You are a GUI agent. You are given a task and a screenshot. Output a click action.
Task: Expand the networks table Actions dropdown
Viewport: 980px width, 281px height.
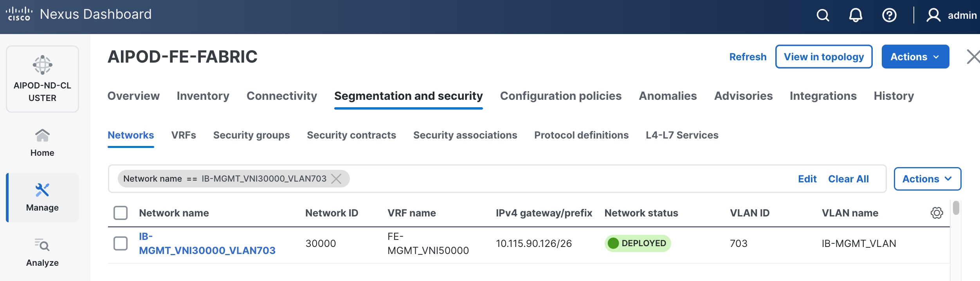tap(927, 179)
